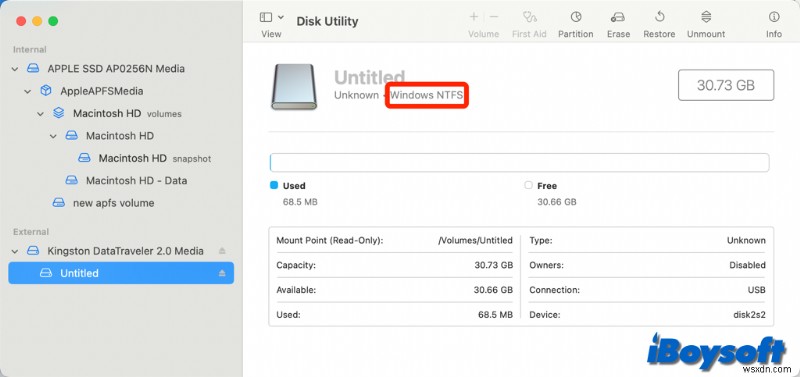Collapse APPLE SSD AP0256N Media chevron
The image size is (800, 377).
pyautogui.click(x=15, y=68)
